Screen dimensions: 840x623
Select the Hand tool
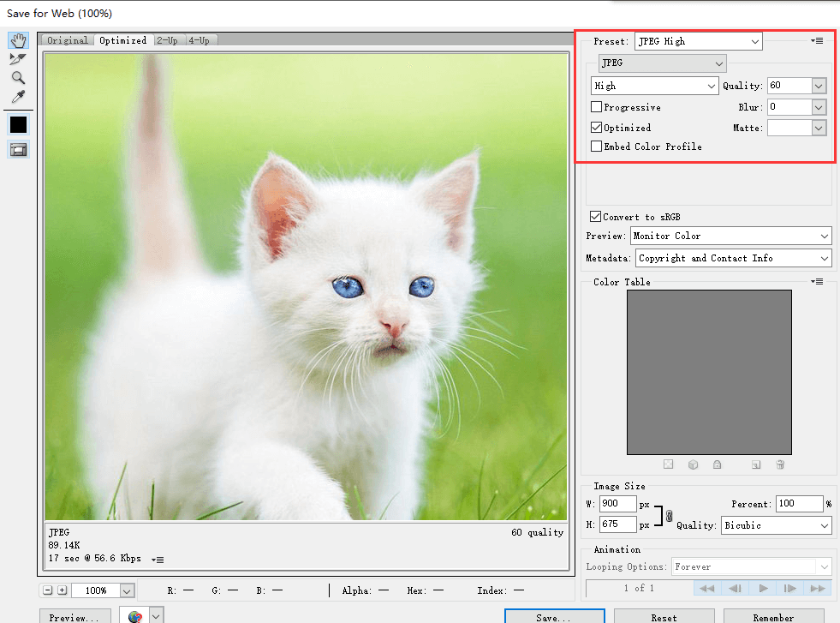[18, 40]
